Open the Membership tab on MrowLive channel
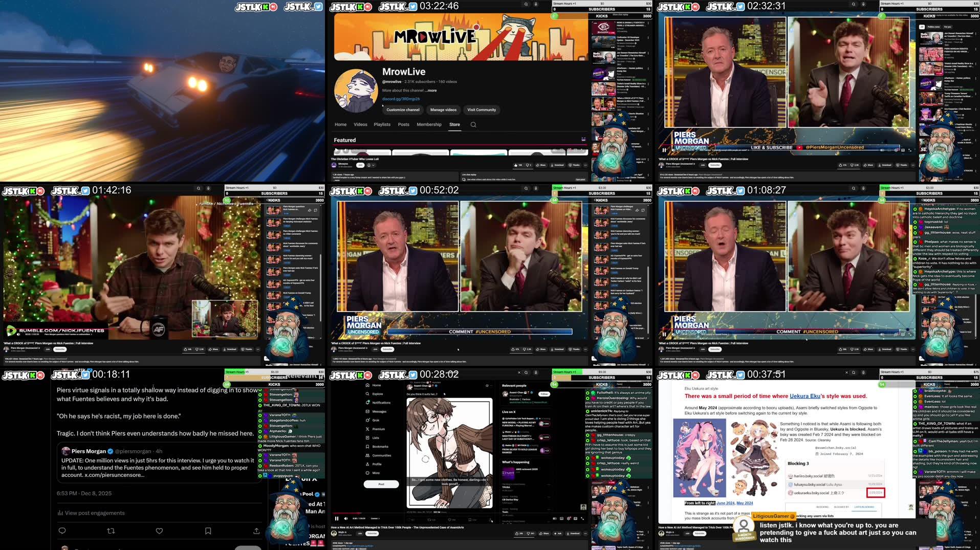Image resolution: width=980 pixels, height=550 pixels. pyautogui.click(x=429, y=124)
